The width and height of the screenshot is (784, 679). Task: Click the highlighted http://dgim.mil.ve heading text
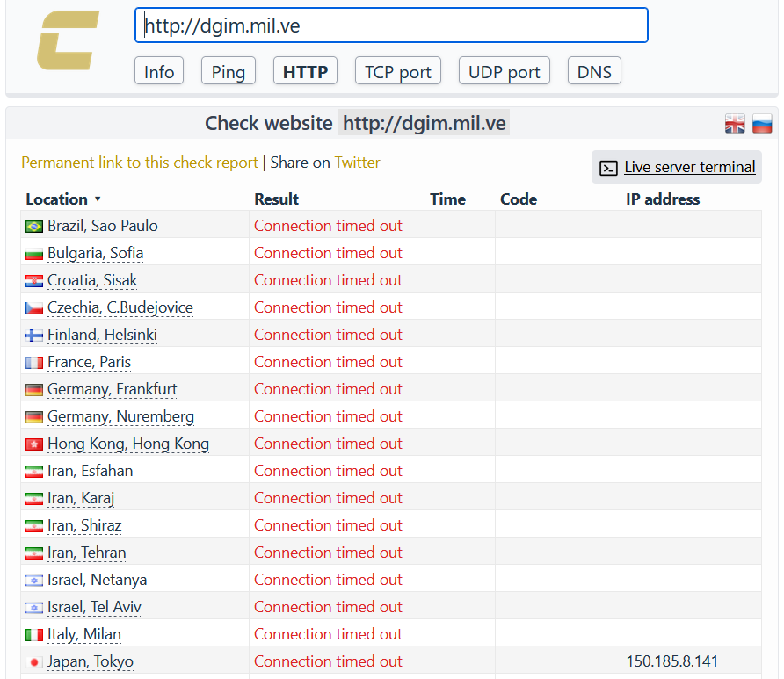coord(424,123)
